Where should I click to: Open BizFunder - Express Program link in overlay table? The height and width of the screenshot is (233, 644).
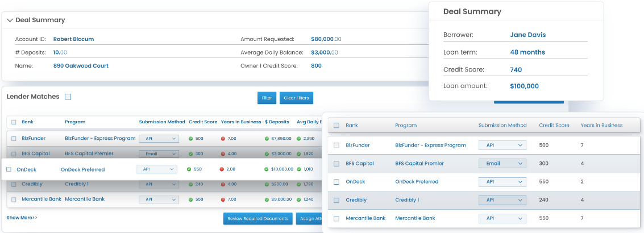click(x=430, y=145)
